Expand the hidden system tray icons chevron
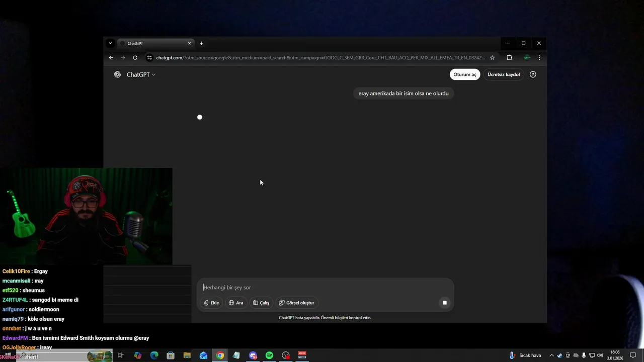This screenshot has height=362, width=644. [551, 355]
